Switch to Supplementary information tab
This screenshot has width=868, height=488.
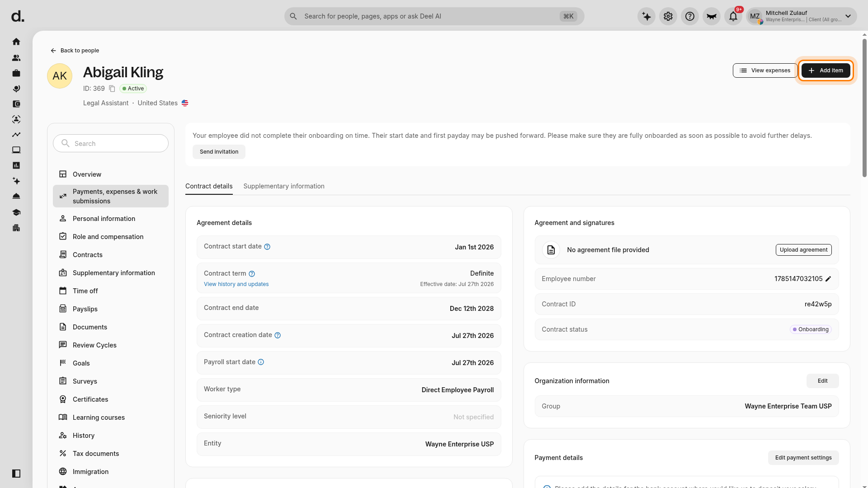284,186
